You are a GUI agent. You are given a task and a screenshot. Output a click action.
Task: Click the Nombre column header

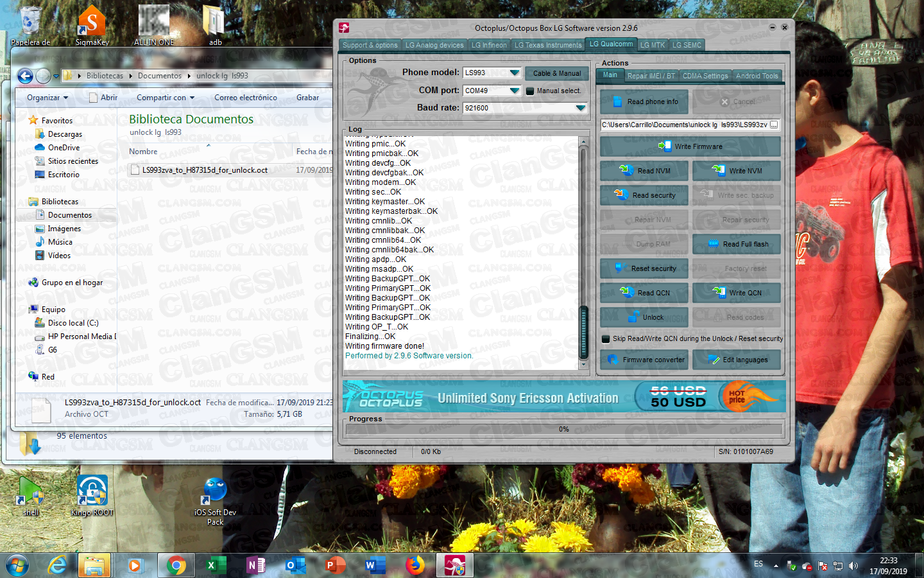point(143,152)
